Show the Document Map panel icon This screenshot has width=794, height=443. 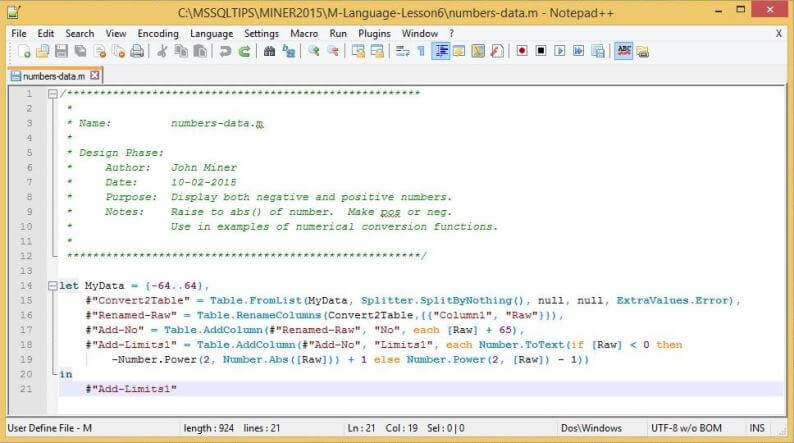tap(478, 51)
